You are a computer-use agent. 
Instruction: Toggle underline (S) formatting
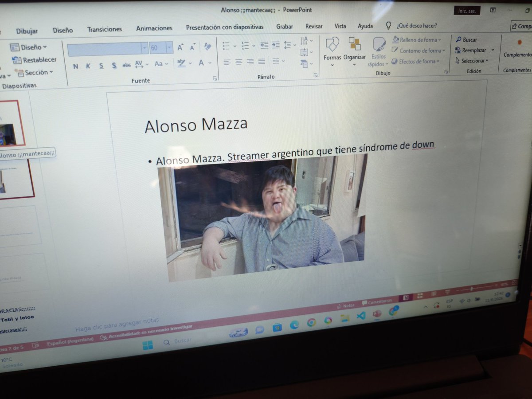[x=102, y=66]
